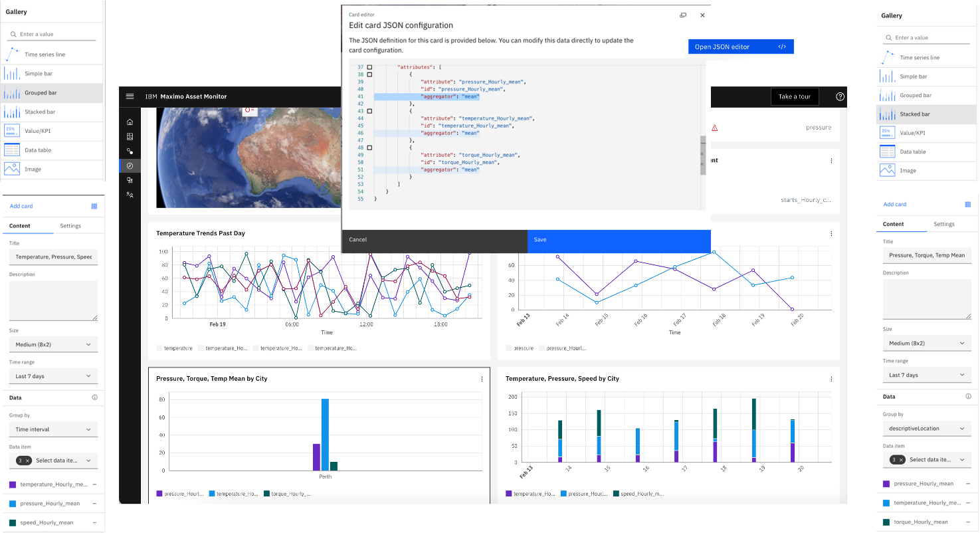The width and height of the screenshot is (980, 533).
Task: Toggle the pressure legend checkbox on the right chart
Action: [508, 348]
